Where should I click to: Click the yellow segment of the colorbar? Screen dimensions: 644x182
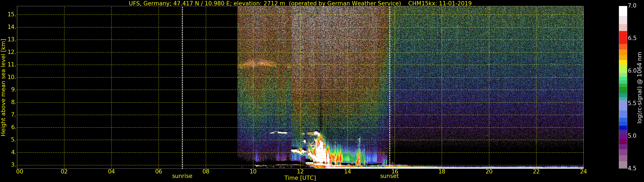coord(623,62)
